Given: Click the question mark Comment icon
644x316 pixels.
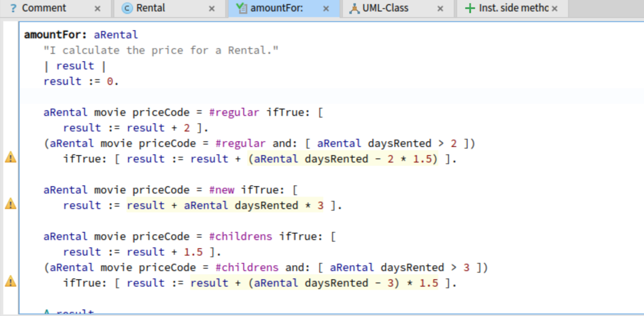Looking at the screenshot, I should point(13,8).
